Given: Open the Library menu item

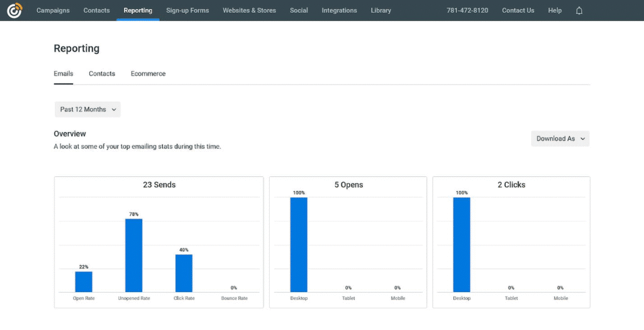Looking at the screenshot, I should click(x=380, y=10).
